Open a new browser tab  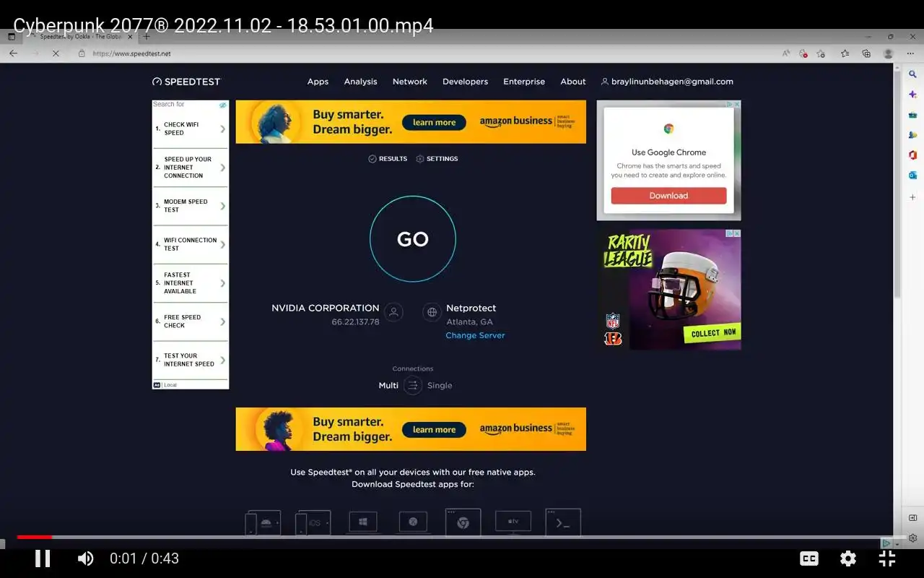(147, 36)
